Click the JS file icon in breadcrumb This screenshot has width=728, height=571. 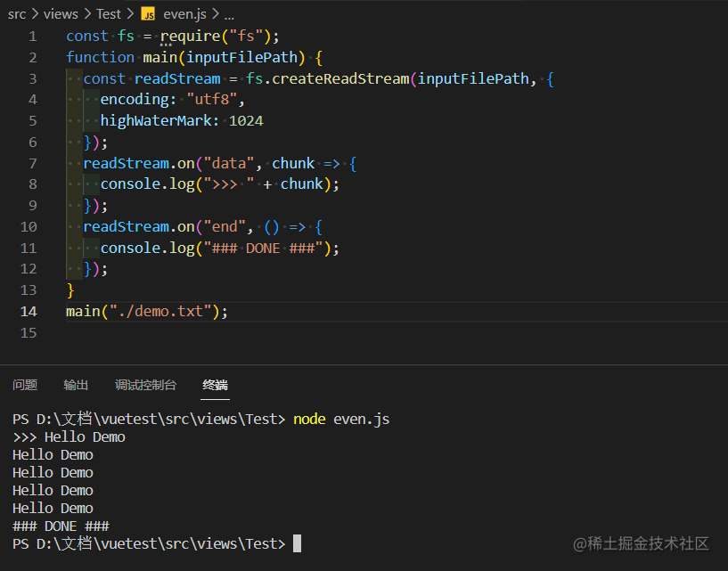[148, 14]
